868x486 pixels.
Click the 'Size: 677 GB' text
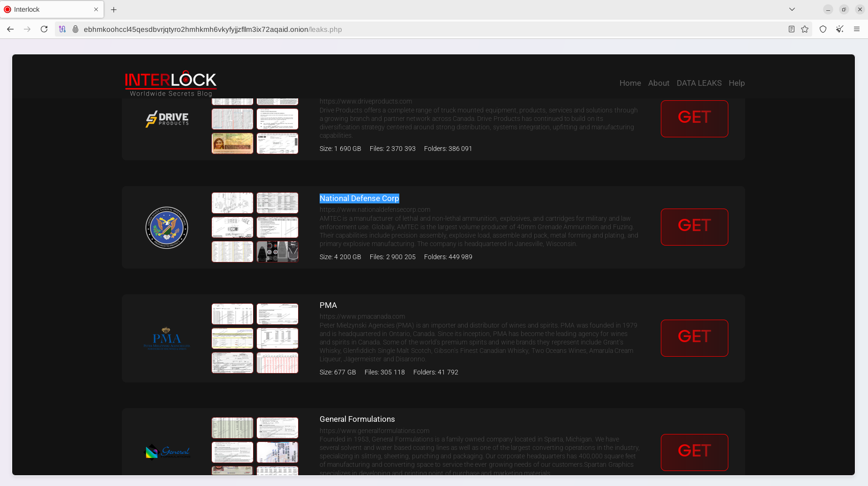(338, 372)
